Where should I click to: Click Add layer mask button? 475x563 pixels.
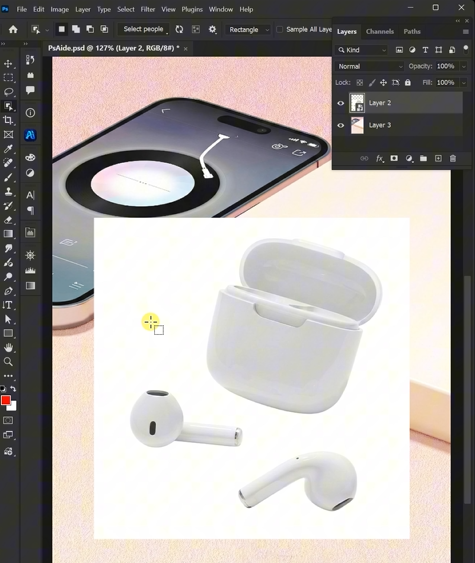tap(394, 158)
